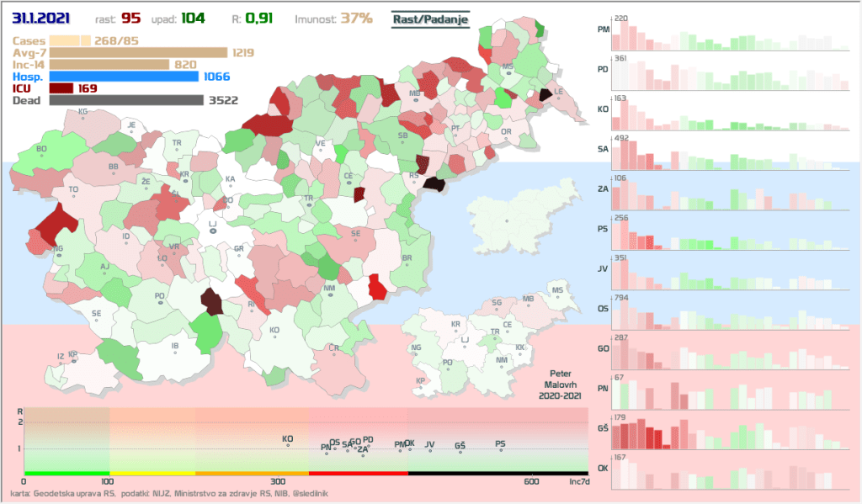This screenshot has height=504, width=862.
Task: Select the Avg-7 bar showing 1219
Action: tap(138, 52)
